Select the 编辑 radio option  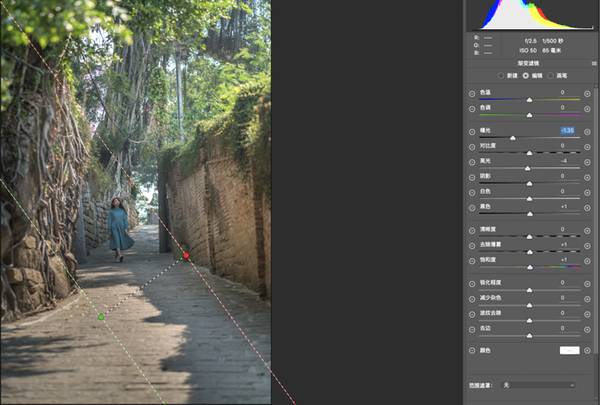527,76
